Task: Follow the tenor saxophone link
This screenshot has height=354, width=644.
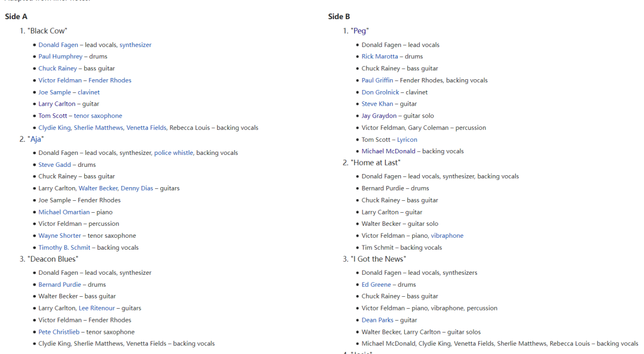Action: point(98,116)
